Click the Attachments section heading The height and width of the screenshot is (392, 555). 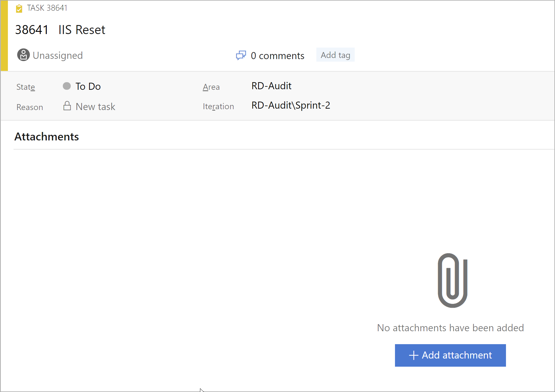click(x=46, y=136)
